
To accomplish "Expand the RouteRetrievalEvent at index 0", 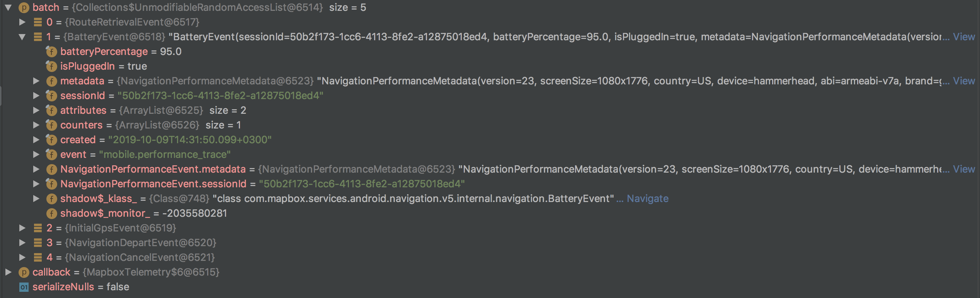I will [x=22, y=22].
